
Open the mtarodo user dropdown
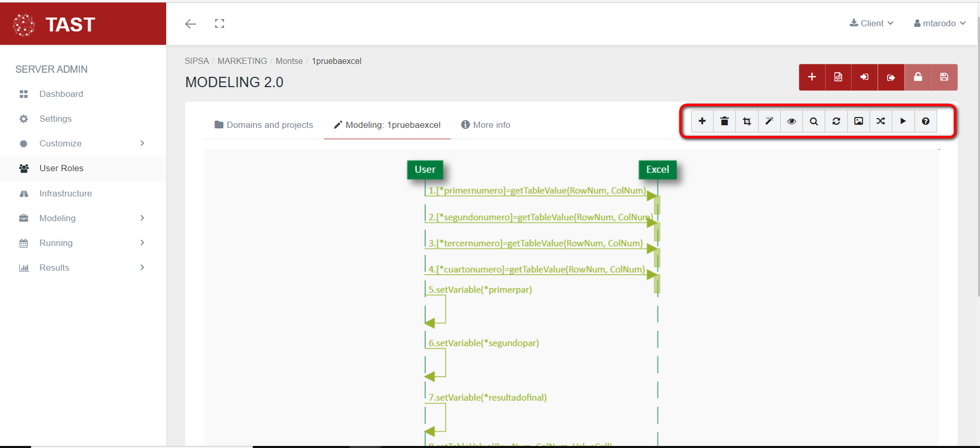(939, 24)
